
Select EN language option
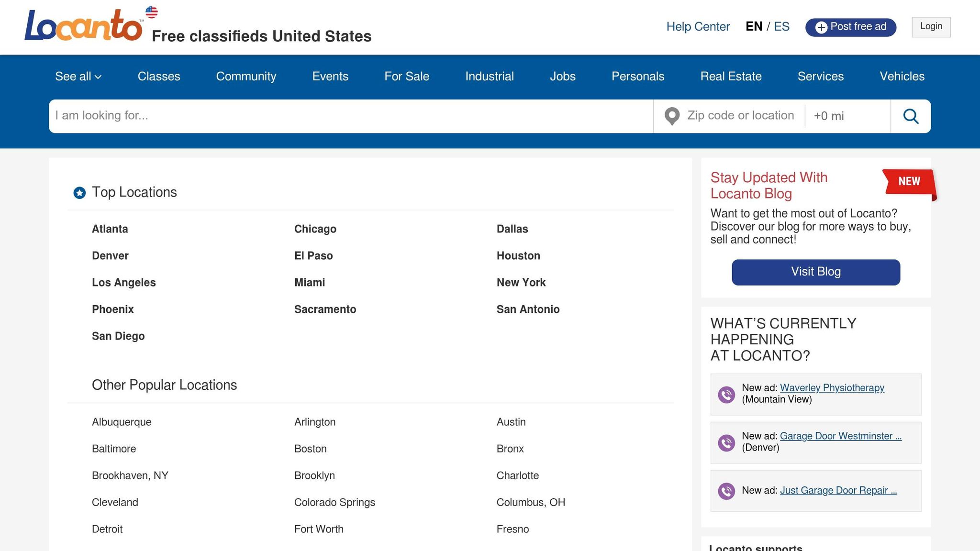[x=754, y=27]
